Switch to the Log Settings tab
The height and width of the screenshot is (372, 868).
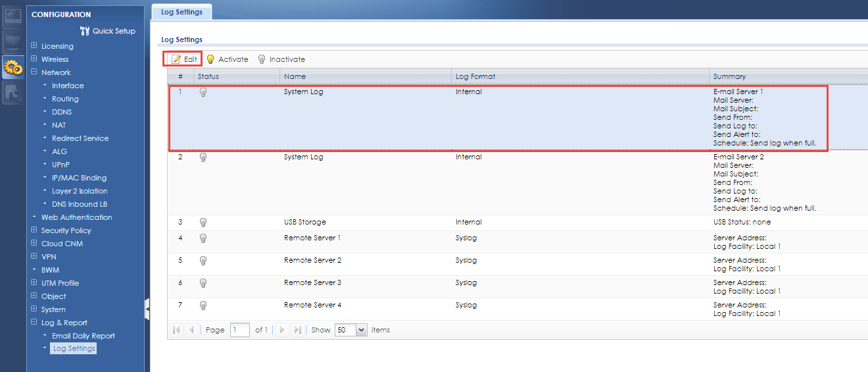181,12
